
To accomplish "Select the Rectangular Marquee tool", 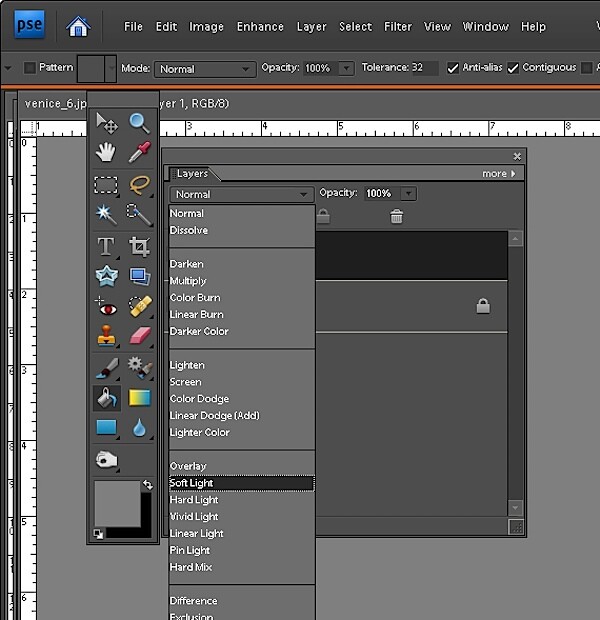I will (x=106, y=185).
